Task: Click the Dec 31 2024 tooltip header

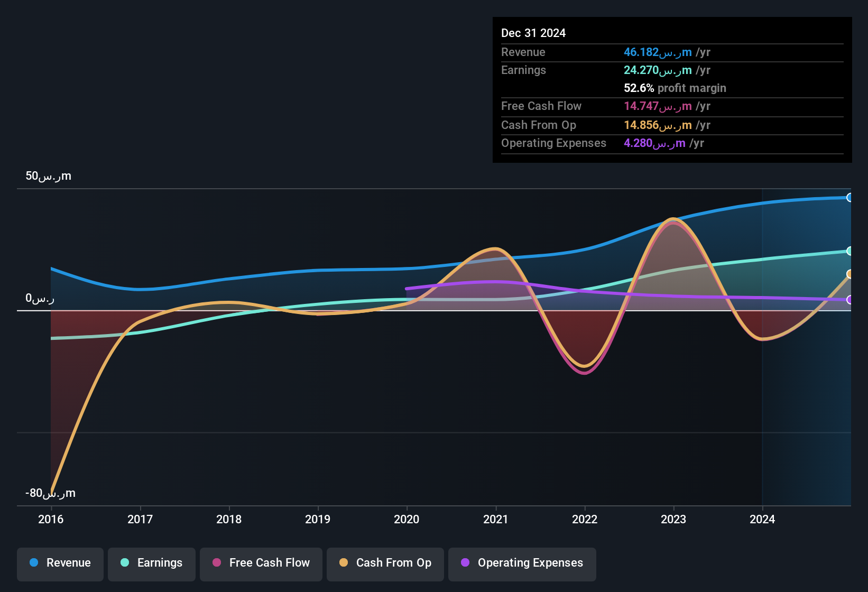Action: coord(533,33)
